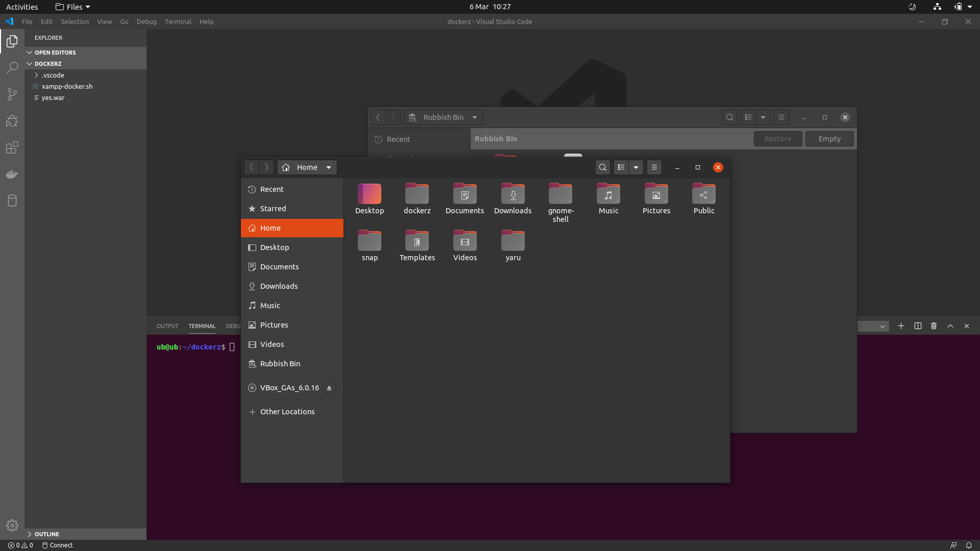Switch to the OUTPUT tab
Viewport: 980px width, 551px height.
click(167, 326)
